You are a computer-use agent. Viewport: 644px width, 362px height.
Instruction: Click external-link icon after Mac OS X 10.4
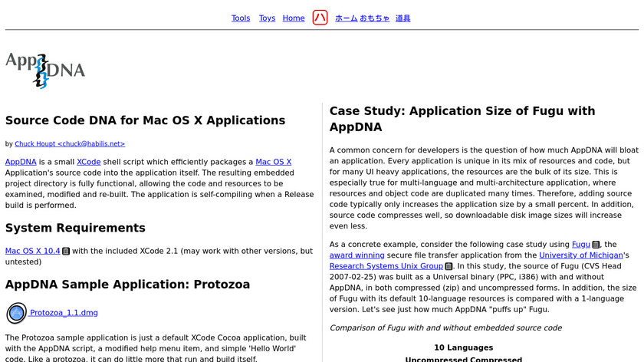pos(66,251)
